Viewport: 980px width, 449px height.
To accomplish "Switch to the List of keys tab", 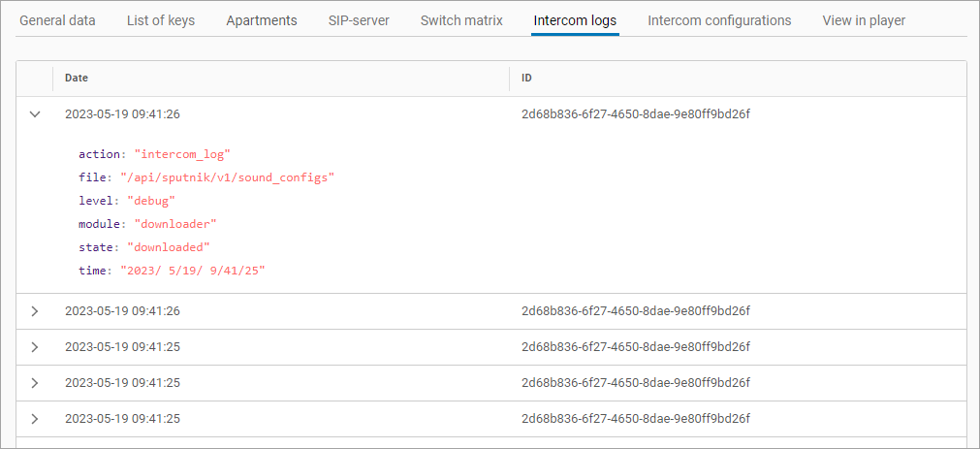I will (x=161, y=20).
